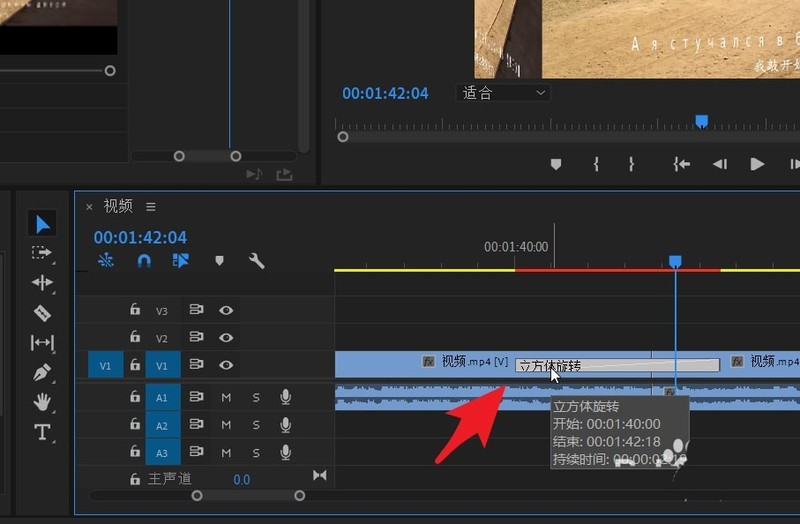Activate the Pen tool
The image size is (800, 524).
pyautogui.click(x=42, y=373)
